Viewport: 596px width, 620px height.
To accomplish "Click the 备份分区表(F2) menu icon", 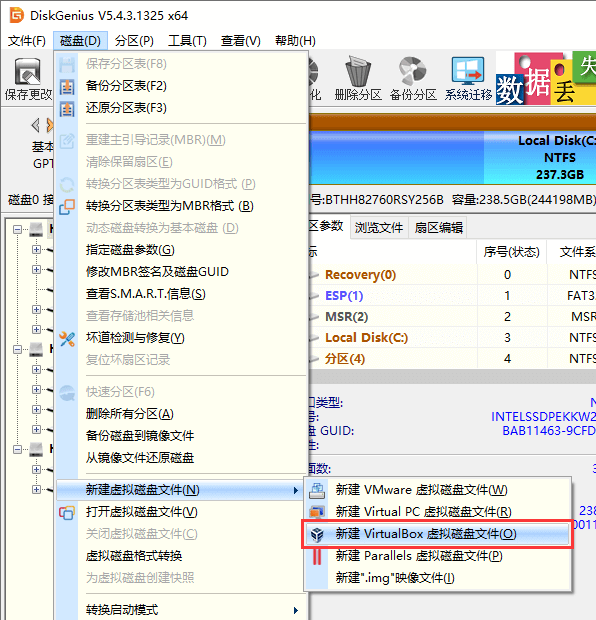I will pos(67,86).
